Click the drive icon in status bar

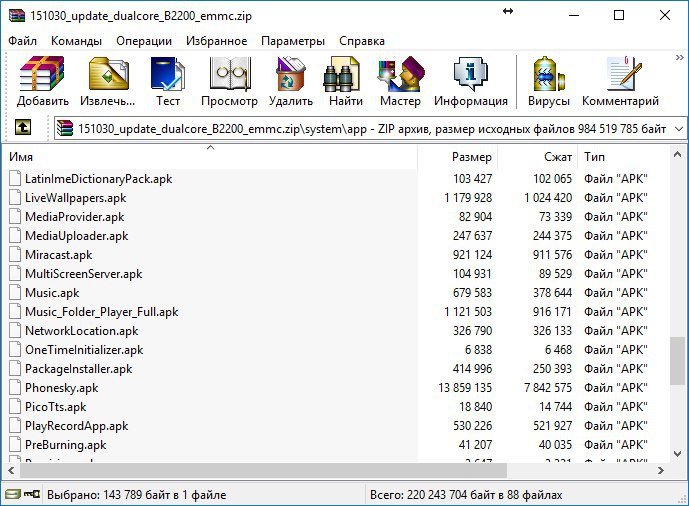[x=13, y=494]
